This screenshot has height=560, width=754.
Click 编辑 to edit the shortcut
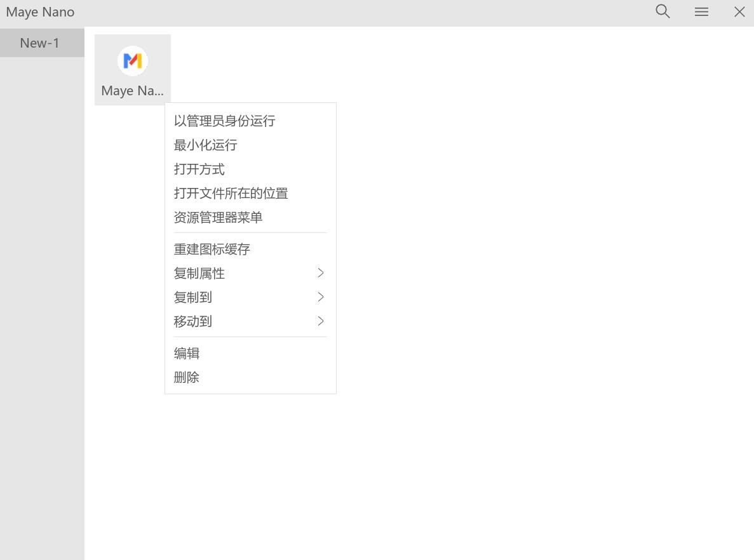[186, 353]
